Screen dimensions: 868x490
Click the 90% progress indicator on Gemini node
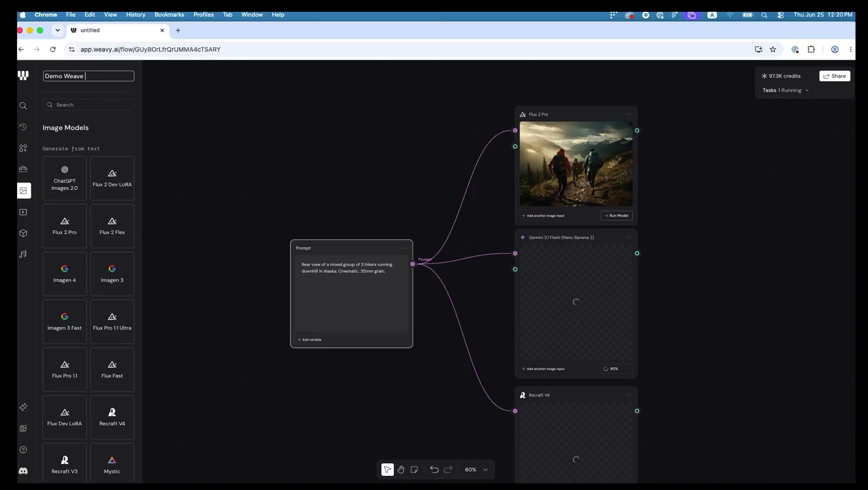point(616,369)
